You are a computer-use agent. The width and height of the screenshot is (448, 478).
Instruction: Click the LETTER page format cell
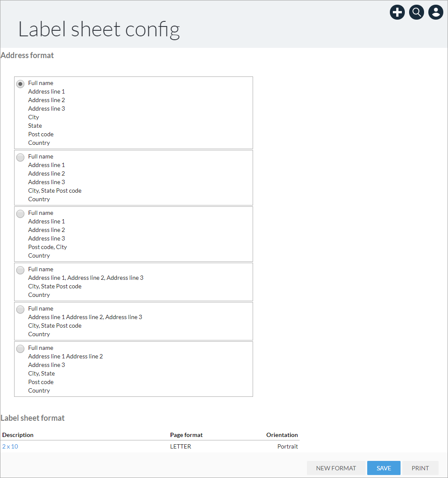coord(180,446)
